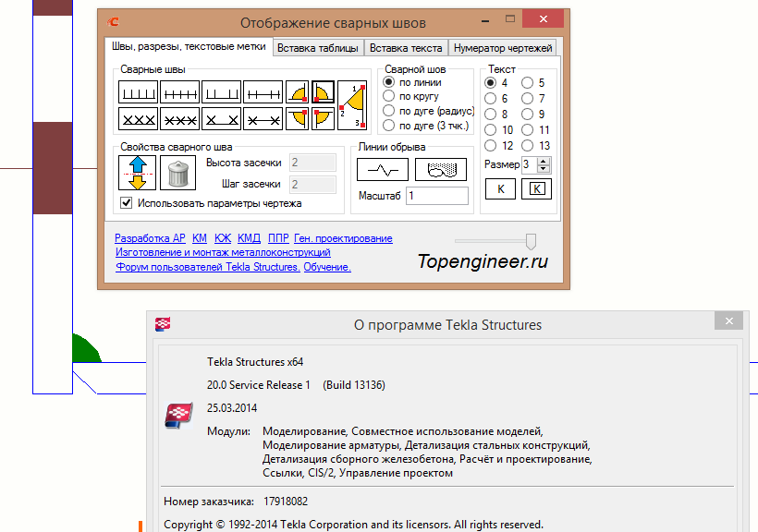This screenshot has height=532, width=758.
Task: Open the 'КМД' link
Action: click(249, 238)
